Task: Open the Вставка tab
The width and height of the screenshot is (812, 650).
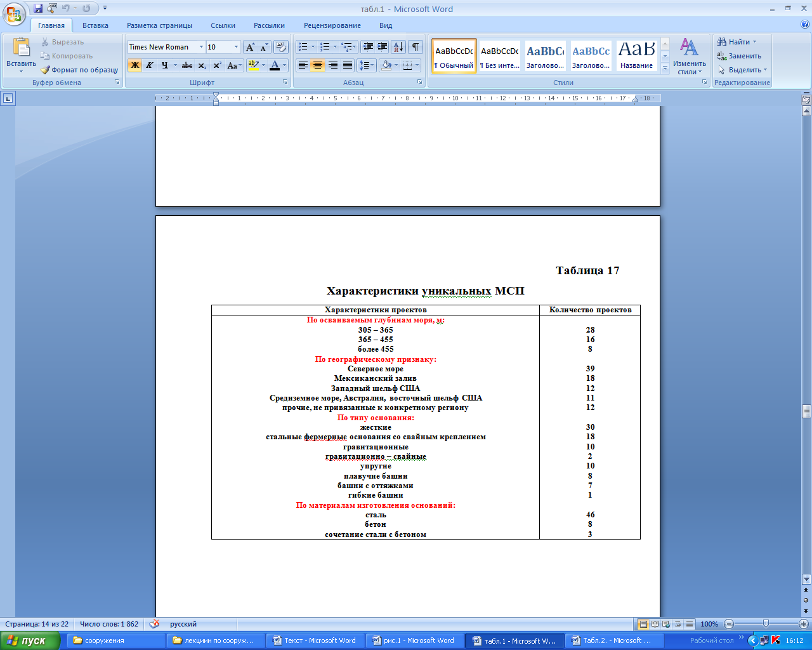Action: 95,25
